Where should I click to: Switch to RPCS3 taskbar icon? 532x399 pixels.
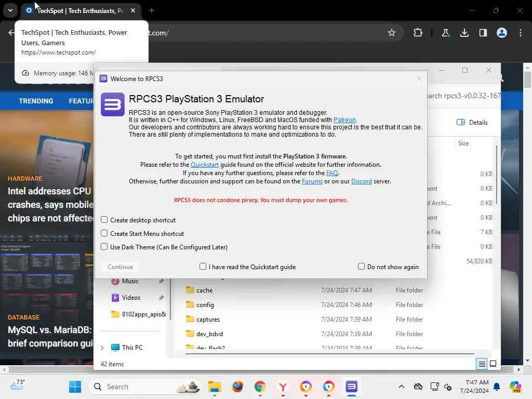coord(352,387)
